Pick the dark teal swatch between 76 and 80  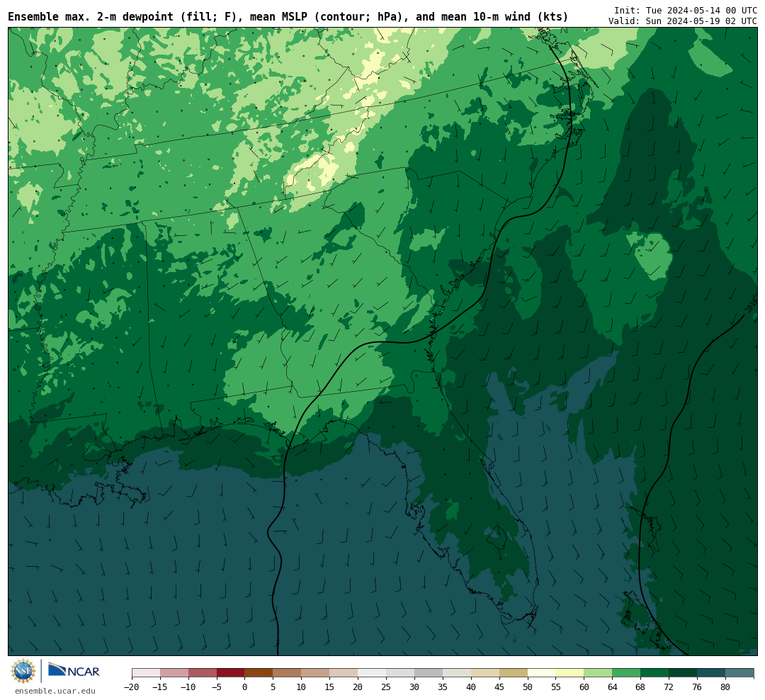pos(712,673)
